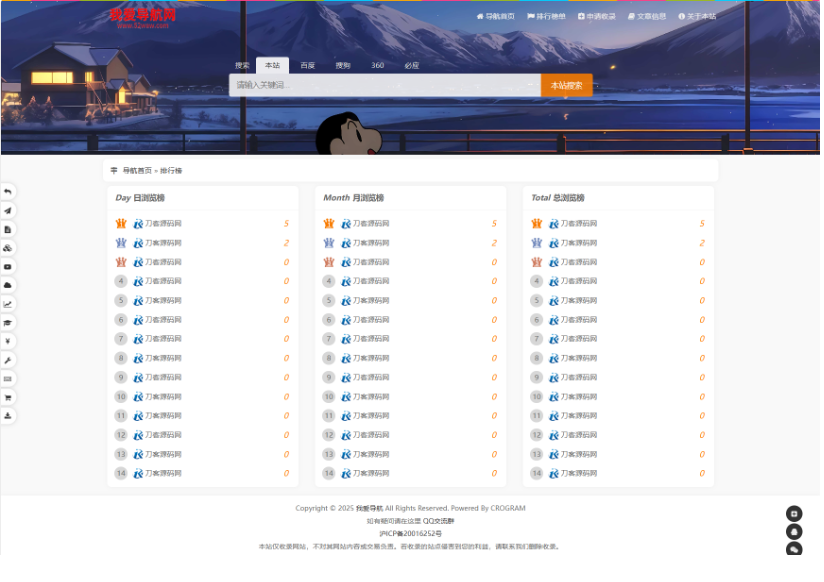
Task: Click the 导航首页 breadcrumb link
Action: tap(137, 171)
